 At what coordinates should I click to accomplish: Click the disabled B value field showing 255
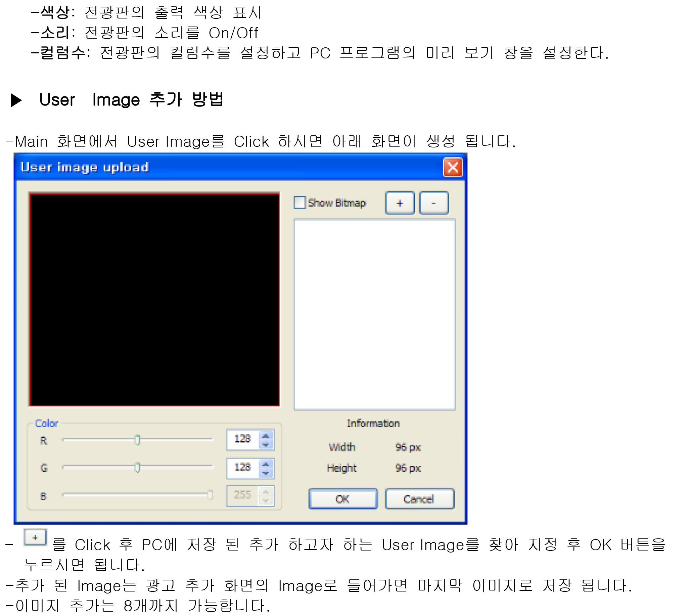tap(242, 495)
